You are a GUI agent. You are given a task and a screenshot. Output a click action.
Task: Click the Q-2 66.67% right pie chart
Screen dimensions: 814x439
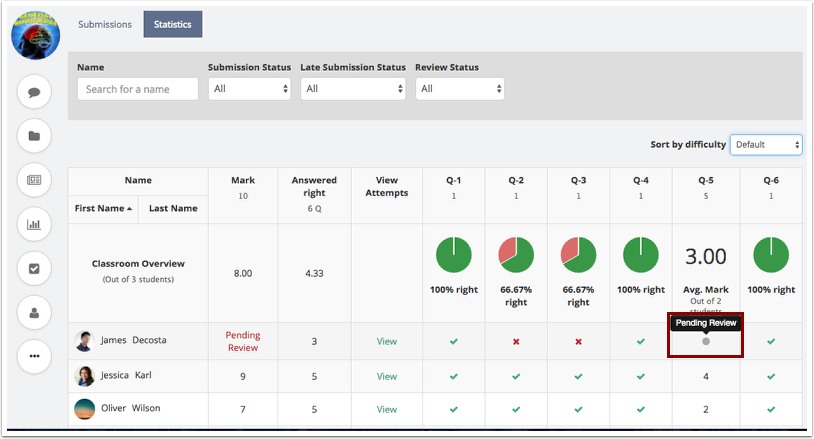click(516, 255)
